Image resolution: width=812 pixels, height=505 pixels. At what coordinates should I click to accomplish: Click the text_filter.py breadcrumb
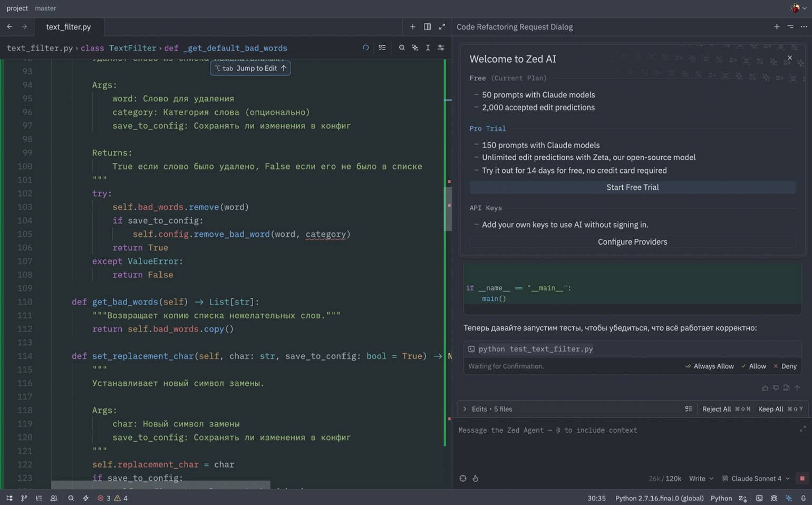[40, 48]
